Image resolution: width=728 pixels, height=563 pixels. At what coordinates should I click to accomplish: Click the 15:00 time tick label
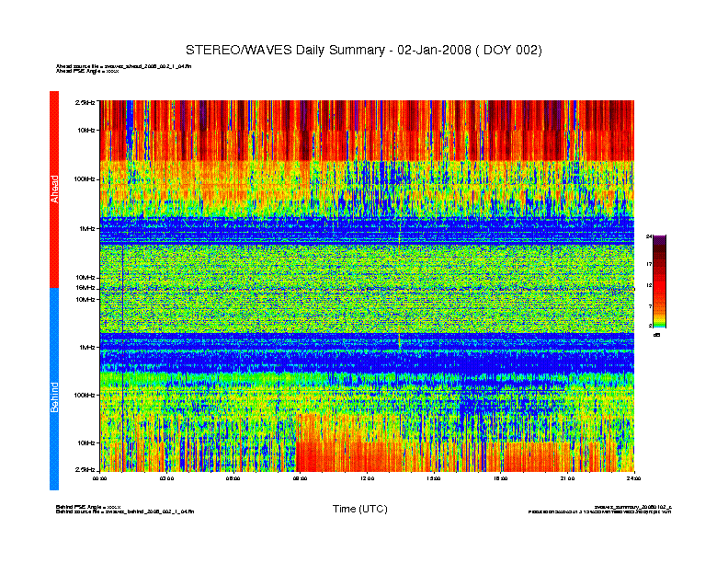434,478
